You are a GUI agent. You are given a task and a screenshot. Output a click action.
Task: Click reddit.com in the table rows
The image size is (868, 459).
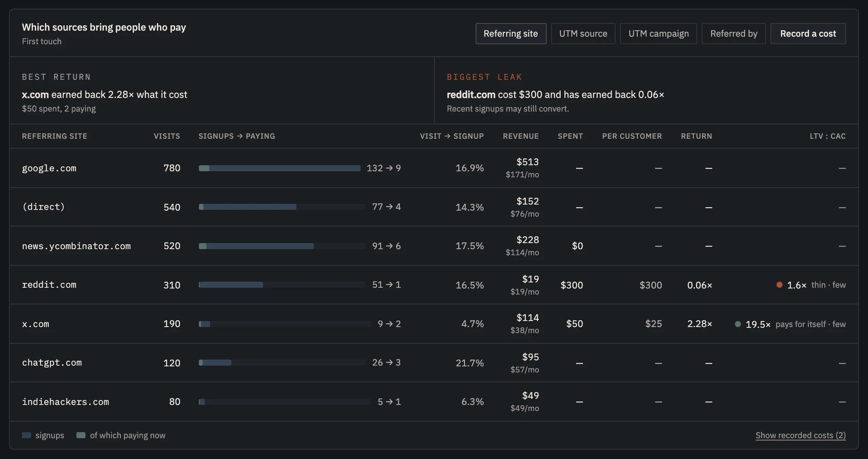[49, 285]
